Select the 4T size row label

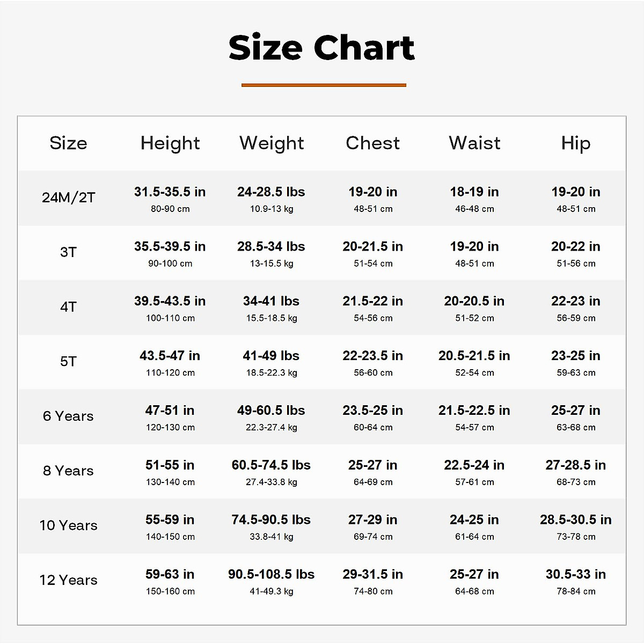(68, 307)
